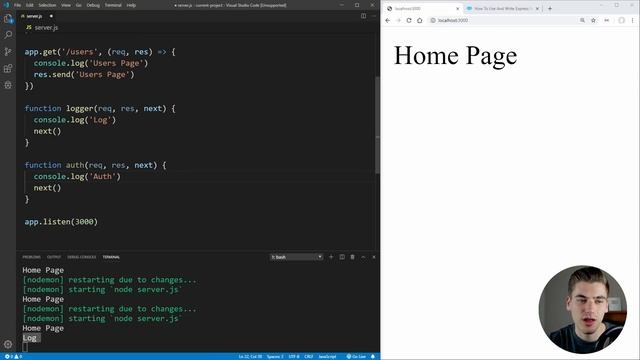Click the 'function auth' line
This screenshot has height=360, width=640.
pos(96,165)
